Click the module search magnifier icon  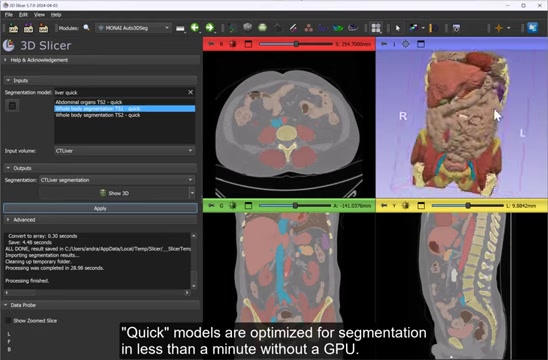pos(86,28)
